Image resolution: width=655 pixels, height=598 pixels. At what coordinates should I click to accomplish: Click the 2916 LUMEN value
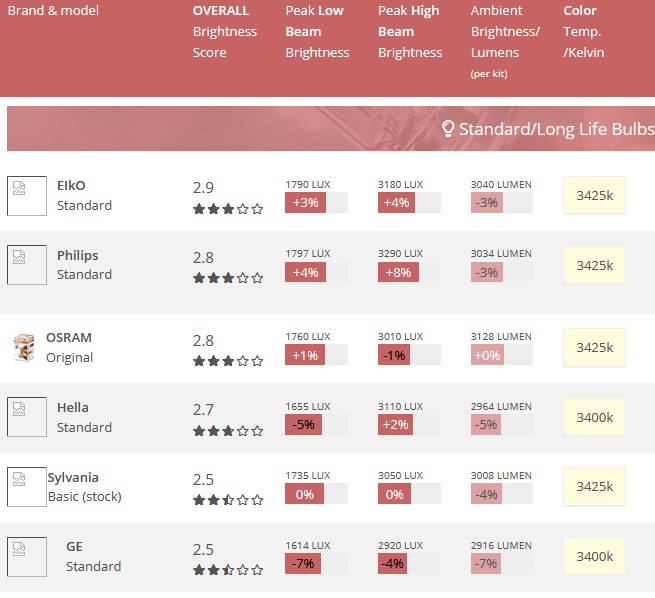coord(501,546)
